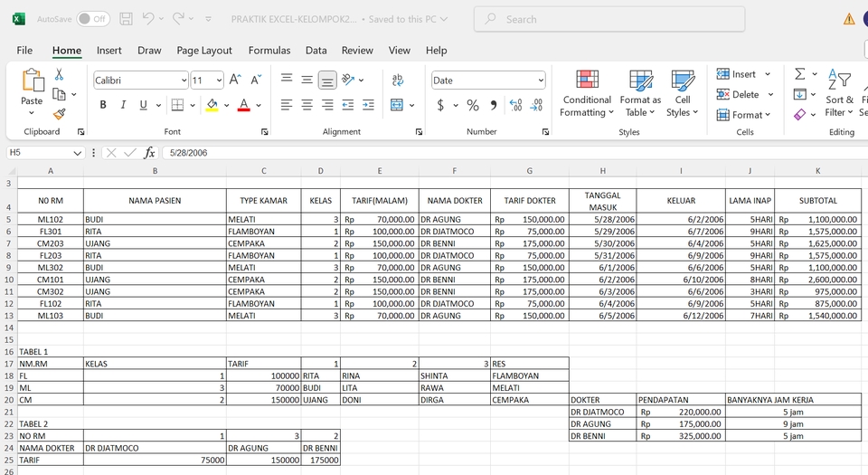Select row 13 header
868x475 pixels.
[8, 316]
